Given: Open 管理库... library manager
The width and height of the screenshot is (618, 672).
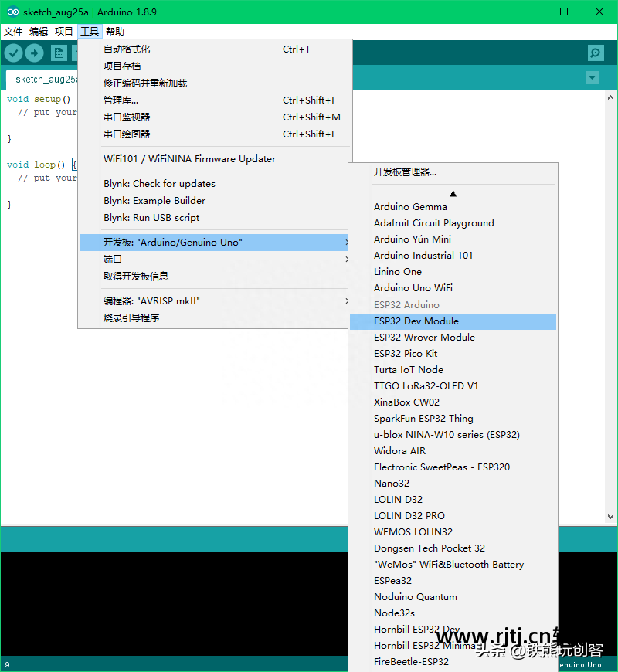Looking at the screenshot, I should [216, 100].
